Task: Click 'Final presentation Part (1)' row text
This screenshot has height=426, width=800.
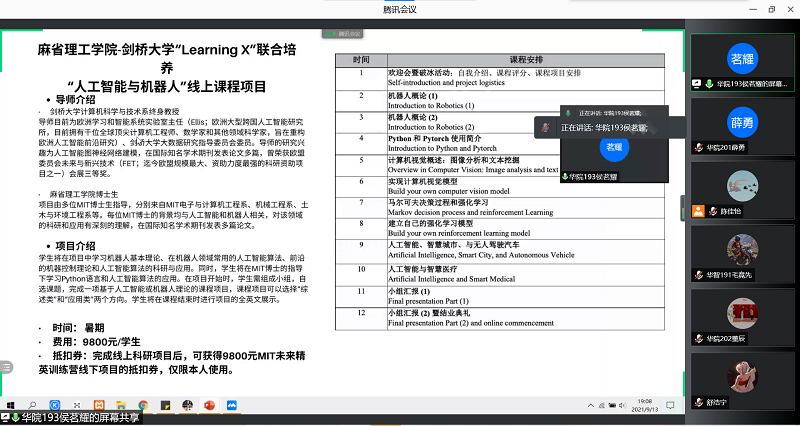Action: click(429, 301)
